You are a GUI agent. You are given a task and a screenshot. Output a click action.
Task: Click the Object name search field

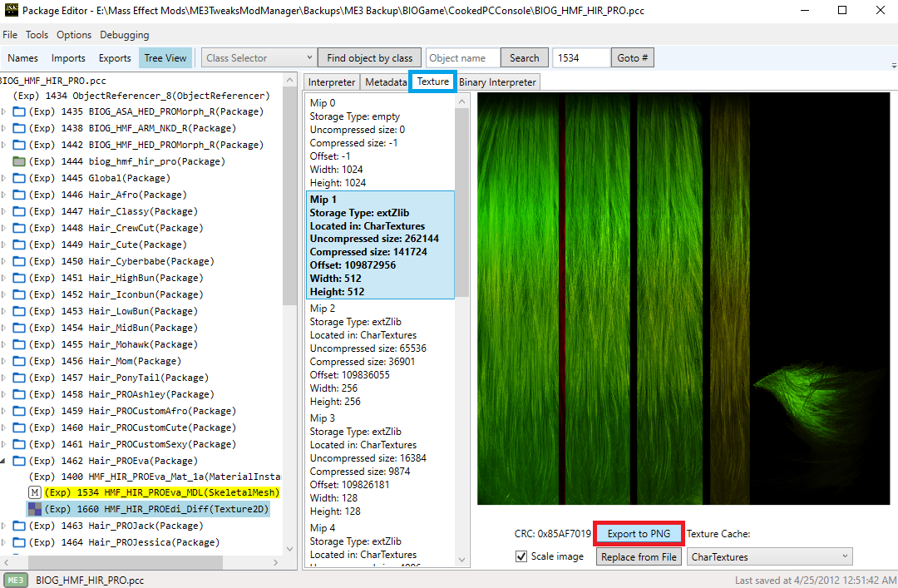(x=463, y=58)
